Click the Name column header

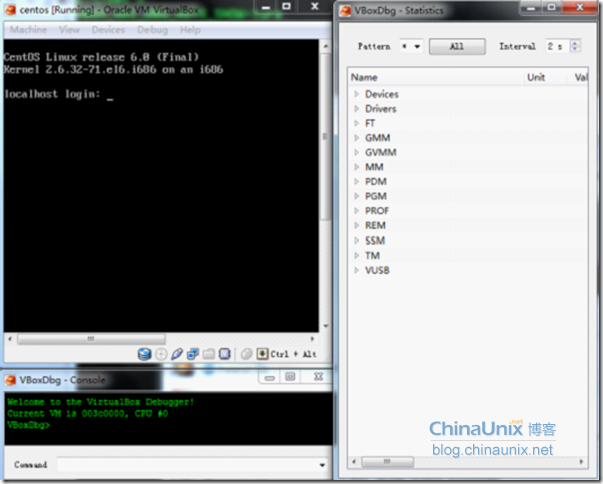(436, 77)
